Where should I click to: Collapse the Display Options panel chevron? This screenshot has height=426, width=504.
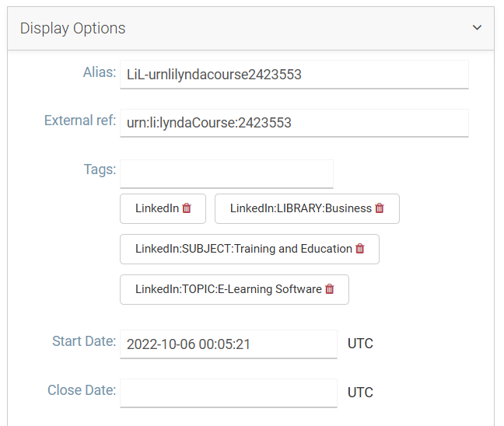(x=478, y=28)
